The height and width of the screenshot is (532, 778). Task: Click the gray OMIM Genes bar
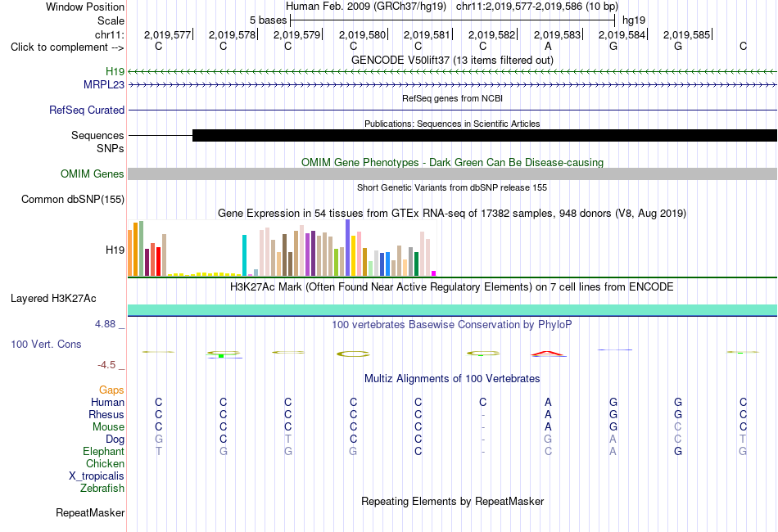pyautogui.click(x=453, y=174)
